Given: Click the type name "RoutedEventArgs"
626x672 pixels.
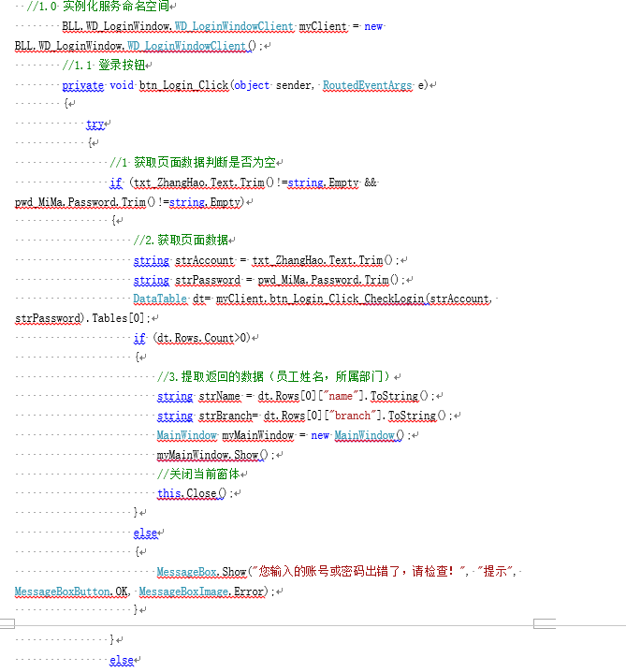Looking at the screenshot, I should 367,85.
